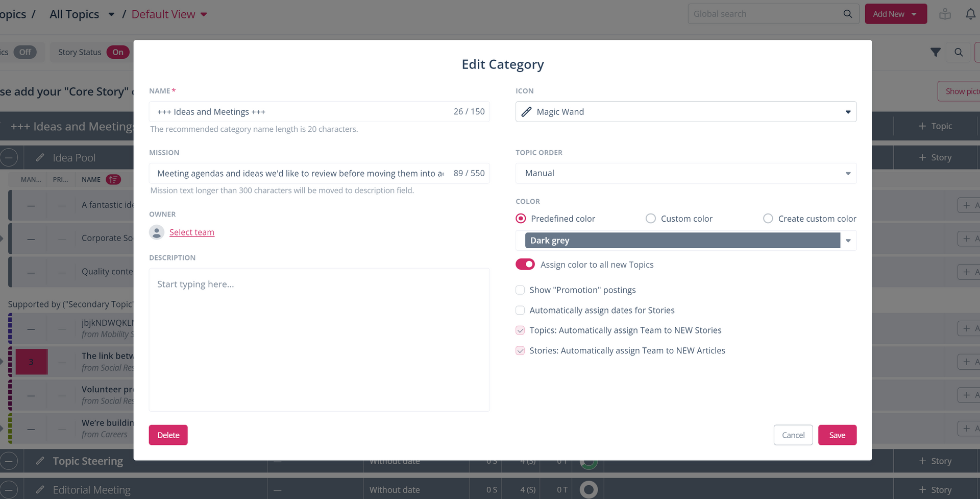Click the pencil icon next to Topic Steering
The image size is (980, 499).
(40, 461)
